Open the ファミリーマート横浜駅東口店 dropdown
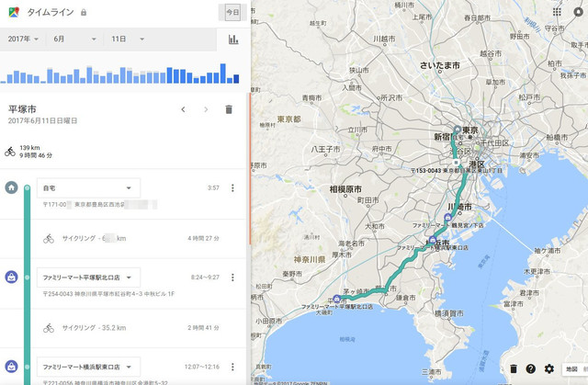Viewport: 588px width, 385px height. click(88, 367)
